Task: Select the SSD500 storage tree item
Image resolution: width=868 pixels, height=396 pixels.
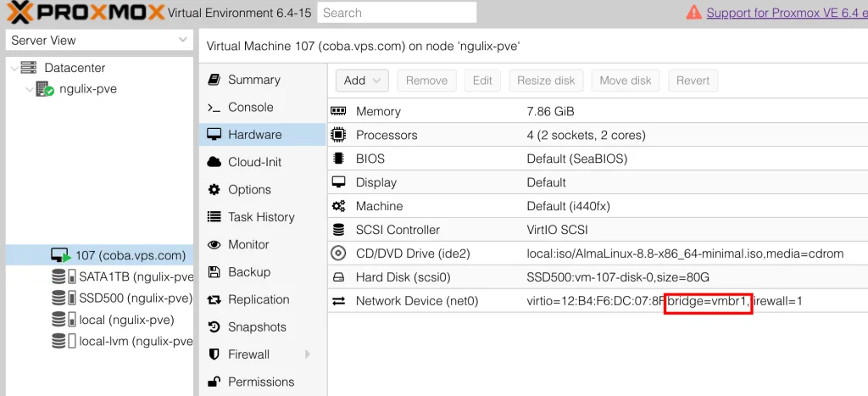Action: tap(135, 298)
